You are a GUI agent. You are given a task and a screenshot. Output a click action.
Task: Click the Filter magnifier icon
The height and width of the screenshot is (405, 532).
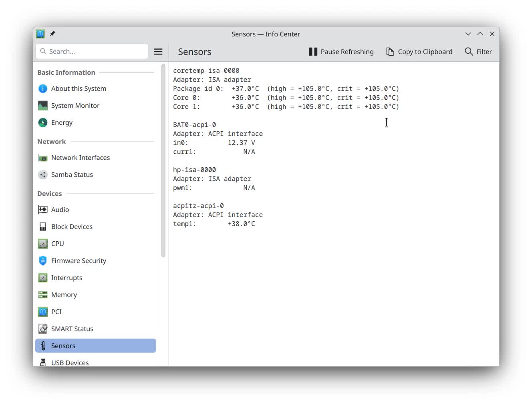coord(469,52)
